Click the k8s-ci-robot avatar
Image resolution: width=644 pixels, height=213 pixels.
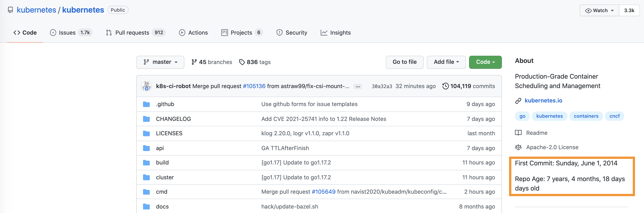tap(146, 86)
